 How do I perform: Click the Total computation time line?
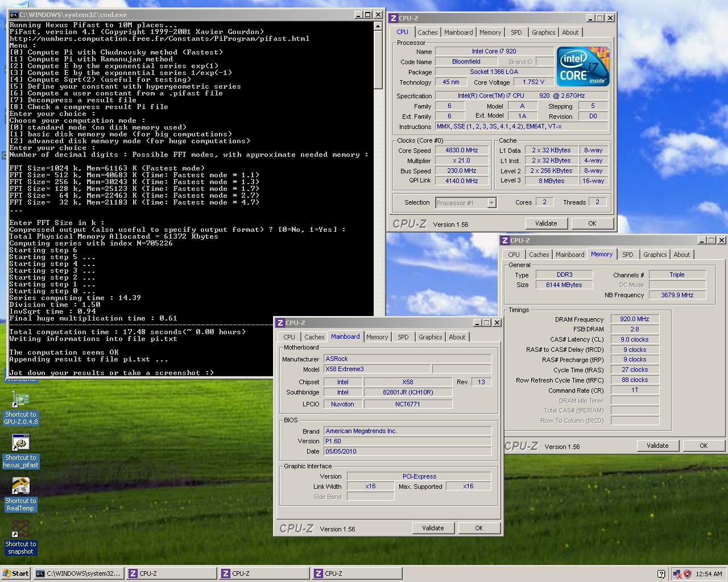click(128, 332)
